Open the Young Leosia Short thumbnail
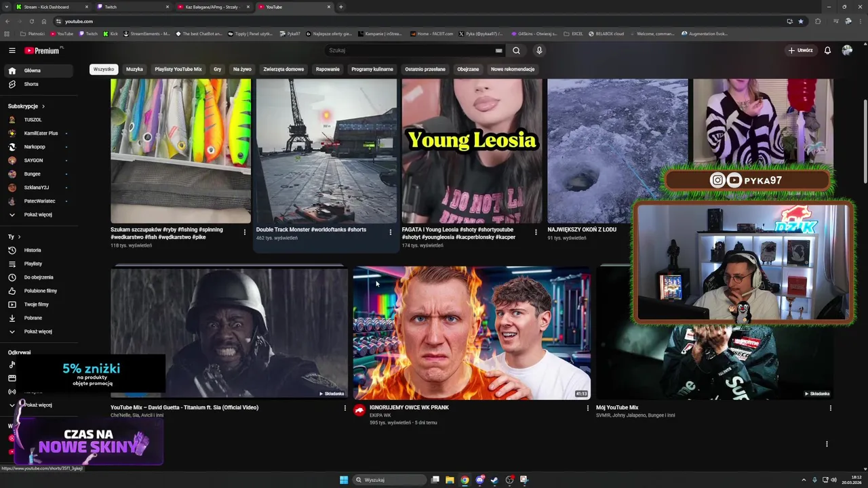Image resolution: width=868 pixels, height=488 pixels. pyautogui.click(x=472, y=150)
